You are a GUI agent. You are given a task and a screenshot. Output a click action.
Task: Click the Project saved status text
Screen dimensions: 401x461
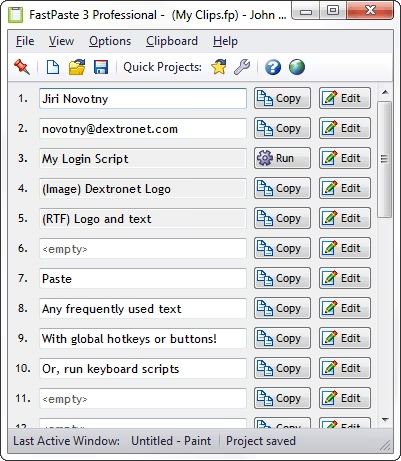point(261,441)
